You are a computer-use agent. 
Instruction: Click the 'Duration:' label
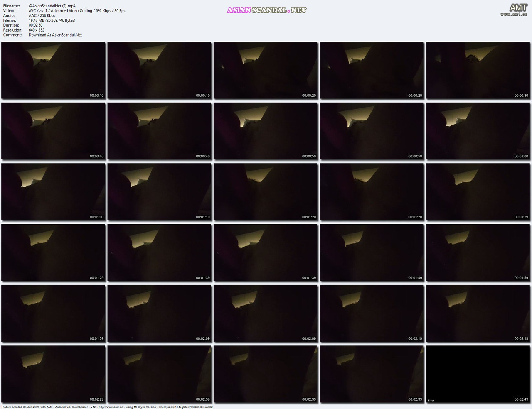tap(11, 25)
